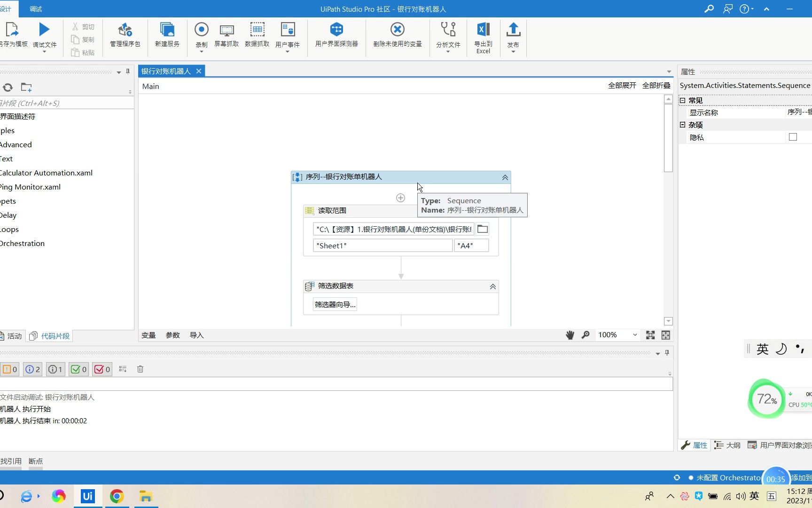Collapse the 杂项 property group
Screen dimensions: 812x508
tap(683, 125)
